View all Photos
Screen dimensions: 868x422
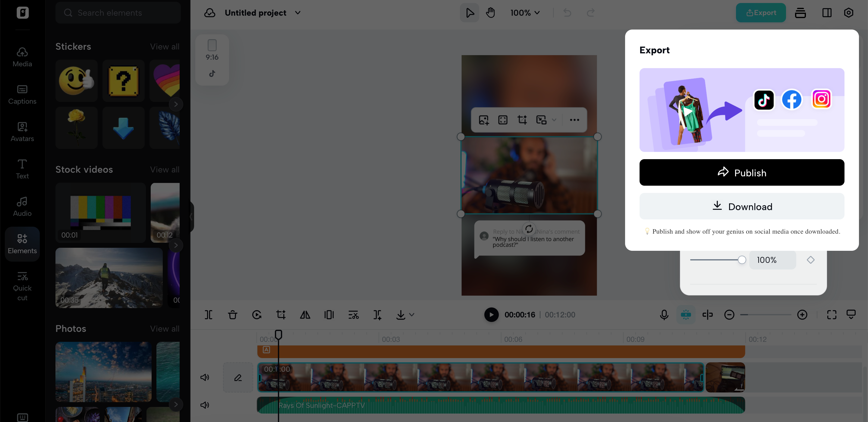pyautogui.click(x=165, y=329)
